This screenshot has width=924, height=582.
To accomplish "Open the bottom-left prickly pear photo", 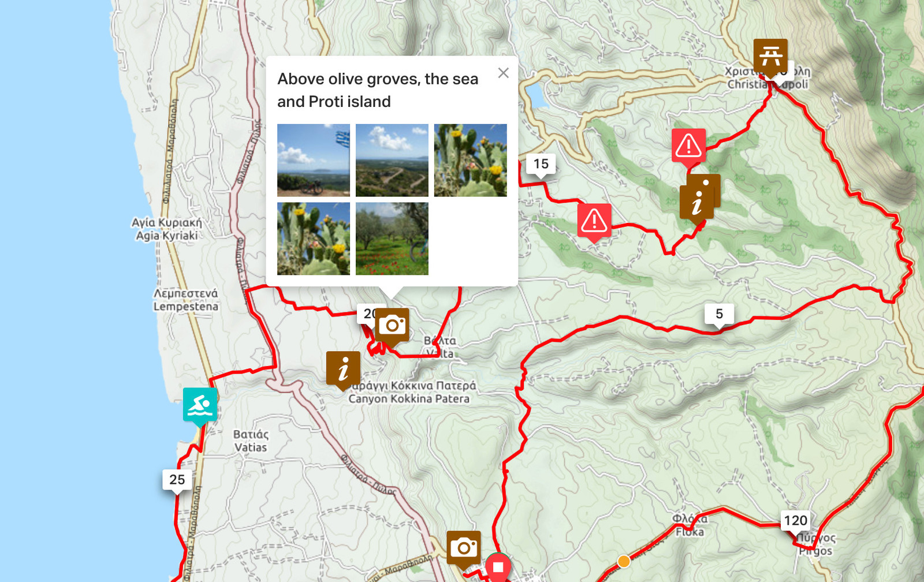I will tap(314, 238).
